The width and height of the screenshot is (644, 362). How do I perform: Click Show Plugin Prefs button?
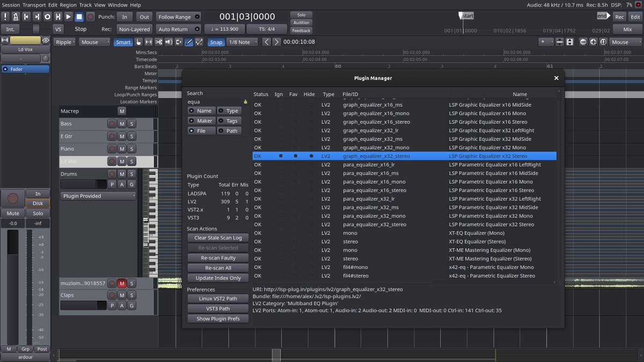(218, 319)
